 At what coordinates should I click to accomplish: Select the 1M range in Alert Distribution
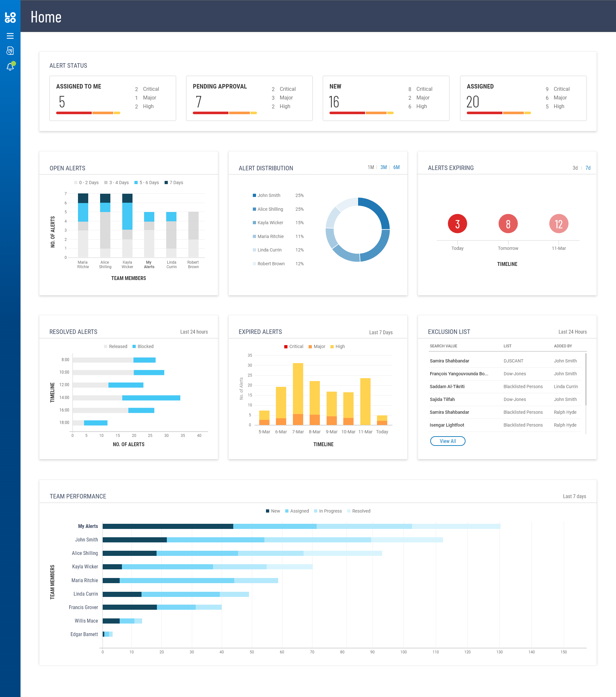coord(371,167)
